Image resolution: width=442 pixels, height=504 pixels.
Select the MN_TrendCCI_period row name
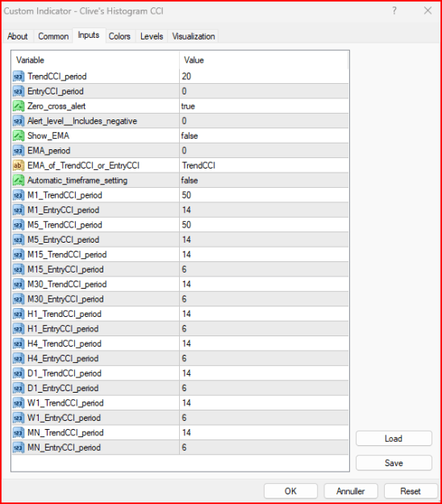pos(65,433)
